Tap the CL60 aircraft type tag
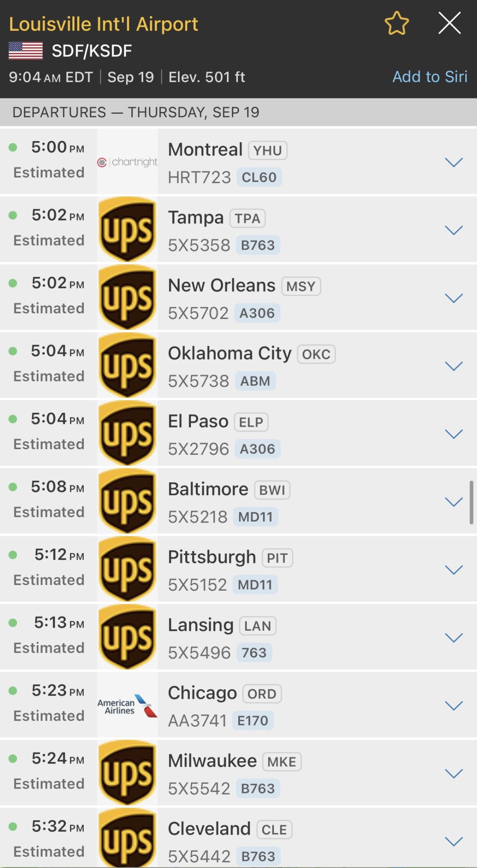The width and height of the screenshot is (477, 868). click(259, 178)
